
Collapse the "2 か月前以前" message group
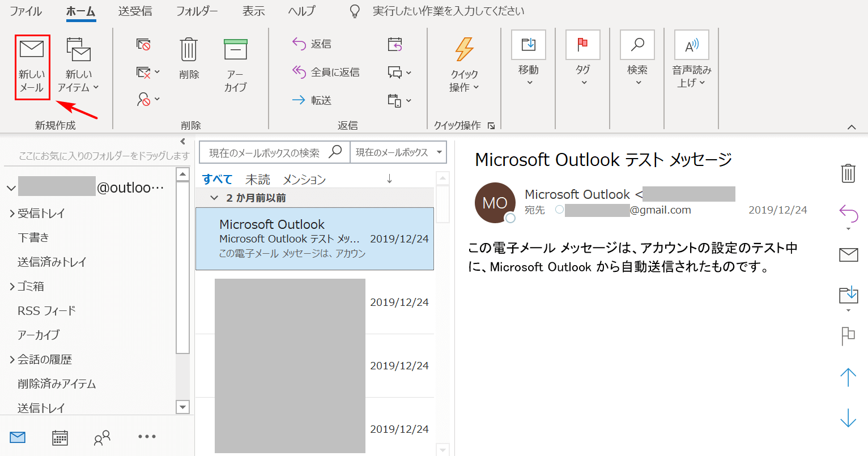(214, 198)
